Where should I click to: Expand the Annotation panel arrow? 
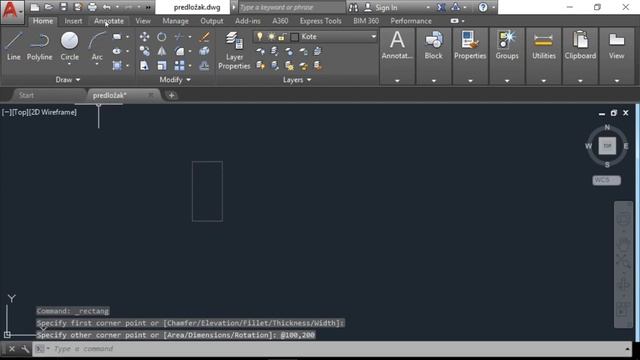(397, 81)
